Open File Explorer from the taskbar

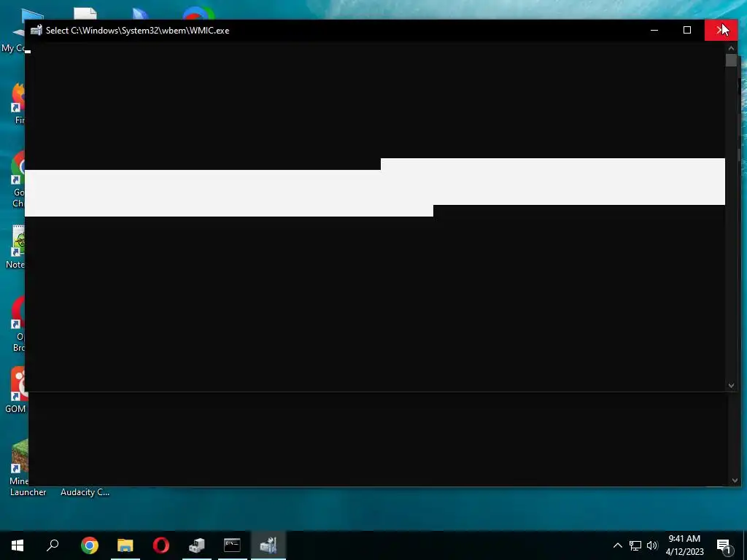coord(125,545)
